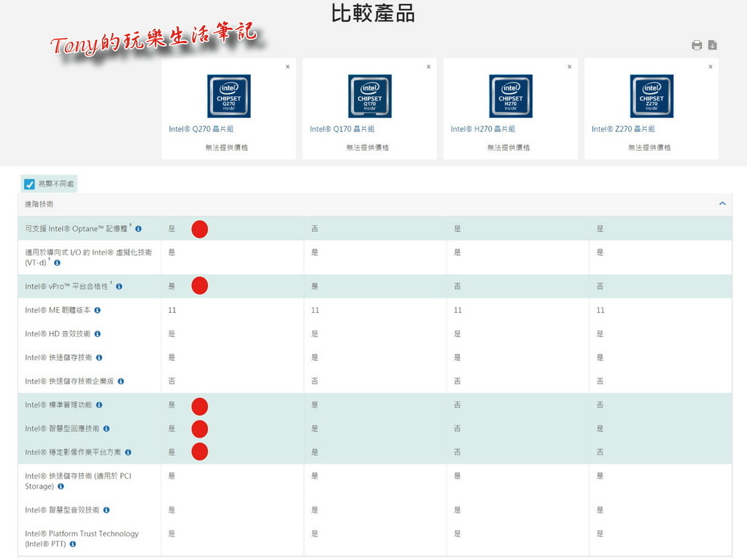Click the print icon

point(697,45)
